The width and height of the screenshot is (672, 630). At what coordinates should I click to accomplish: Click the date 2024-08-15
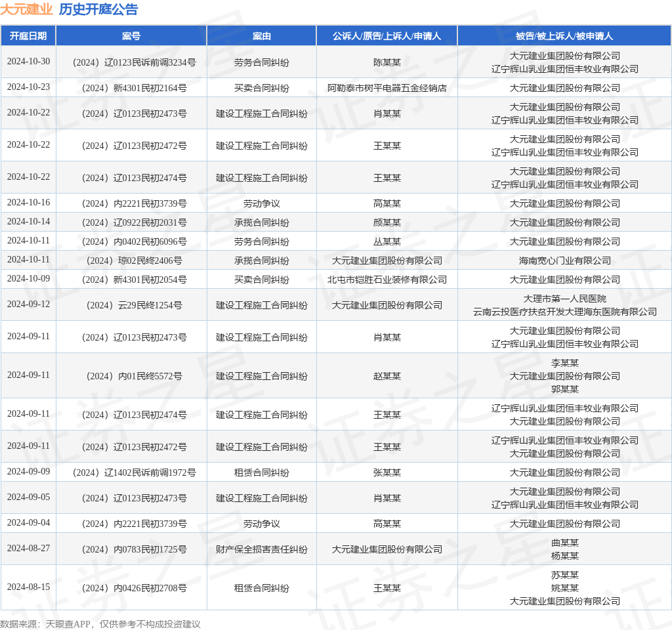[28, 587]
